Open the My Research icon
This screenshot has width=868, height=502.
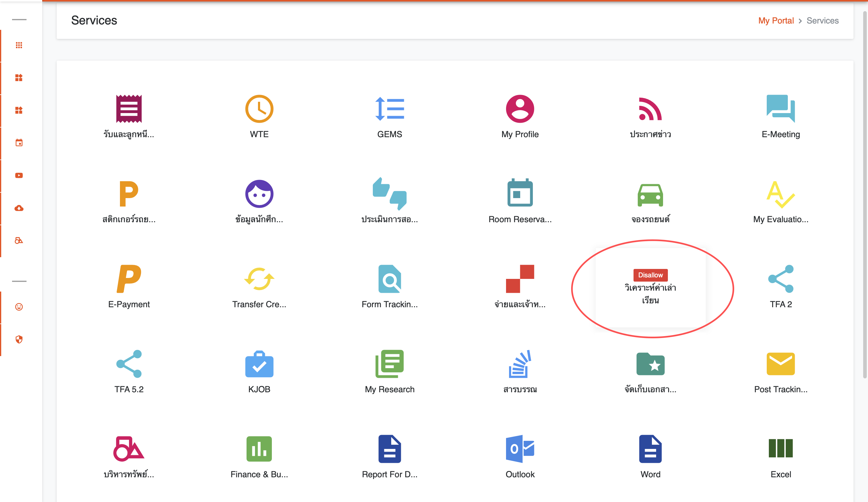coord(389,364)
